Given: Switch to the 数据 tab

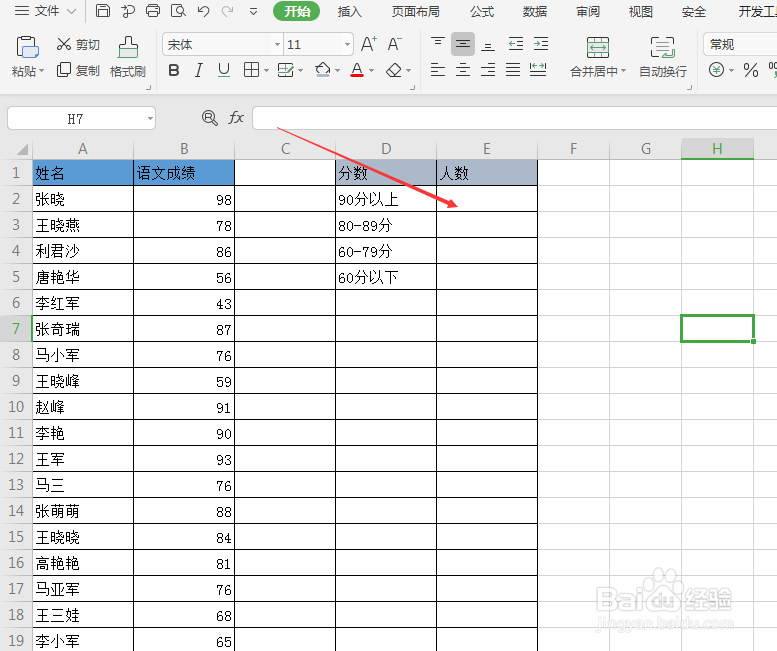Looking at the screenshot, I should tap(535, 11).
